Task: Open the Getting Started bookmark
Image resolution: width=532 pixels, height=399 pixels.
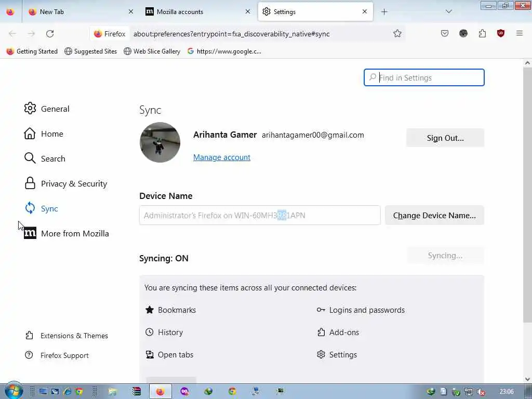Action: click(x=32, y=51)
